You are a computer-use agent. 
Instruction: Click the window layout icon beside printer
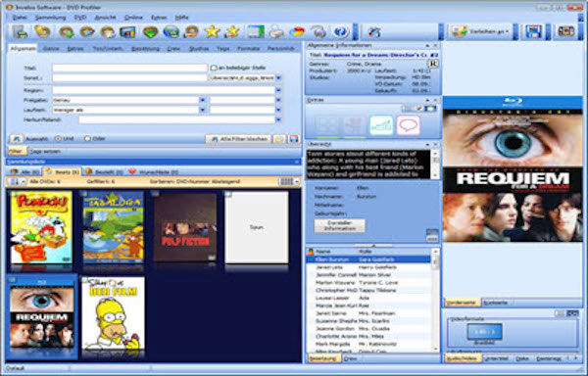tap(256, 32)
